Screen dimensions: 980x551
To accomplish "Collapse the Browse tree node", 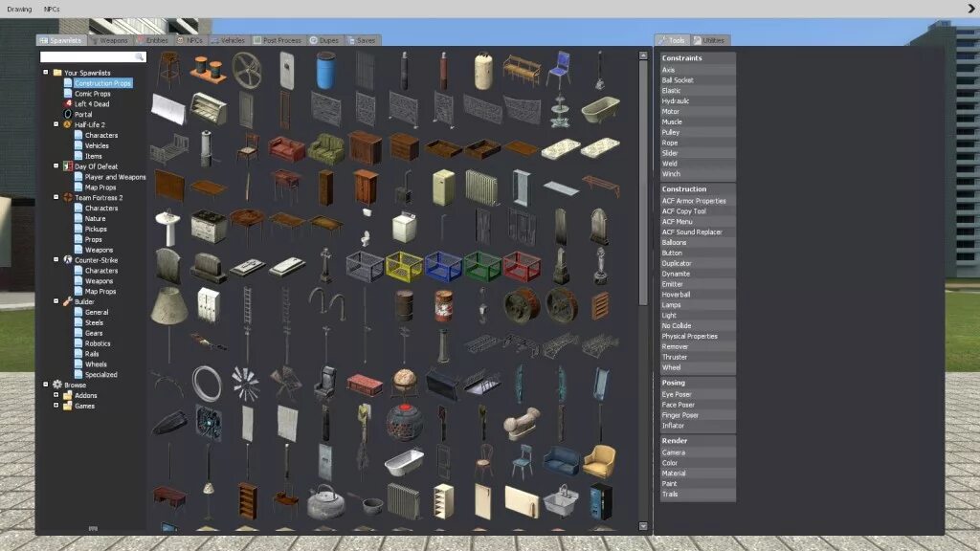I will coord(46,385).
